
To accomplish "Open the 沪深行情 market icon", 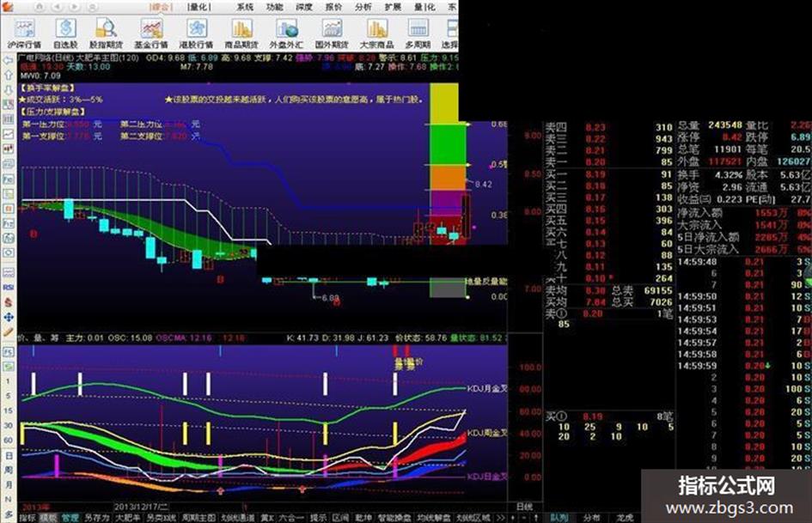I will pos(24,33).
